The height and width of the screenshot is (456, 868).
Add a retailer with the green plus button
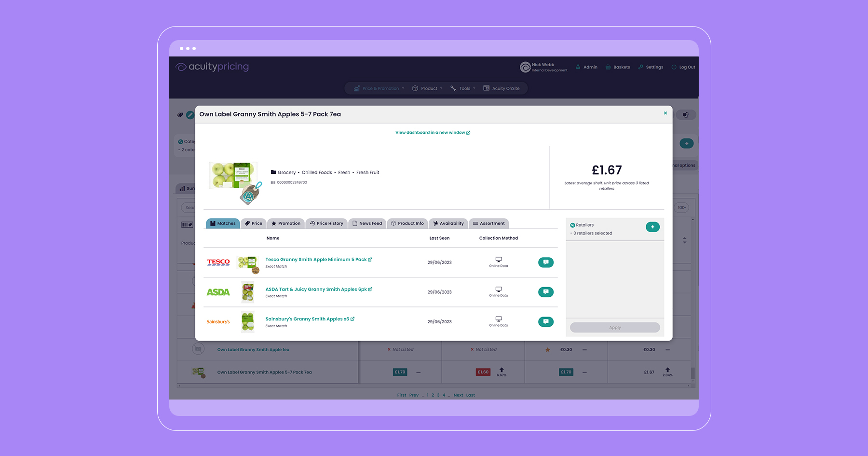click(x=652, y=227)
